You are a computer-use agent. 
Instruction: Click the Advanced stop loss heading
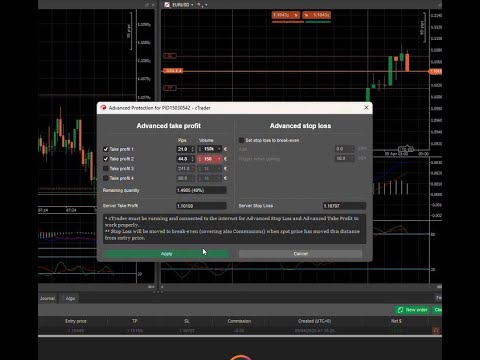(300, 126)
